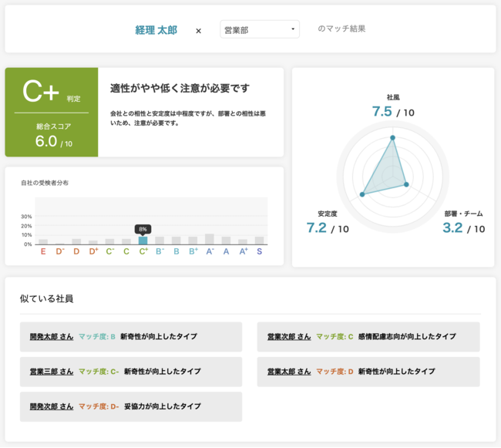Open 営業太郎 さん employee profile link

(289, 372)
